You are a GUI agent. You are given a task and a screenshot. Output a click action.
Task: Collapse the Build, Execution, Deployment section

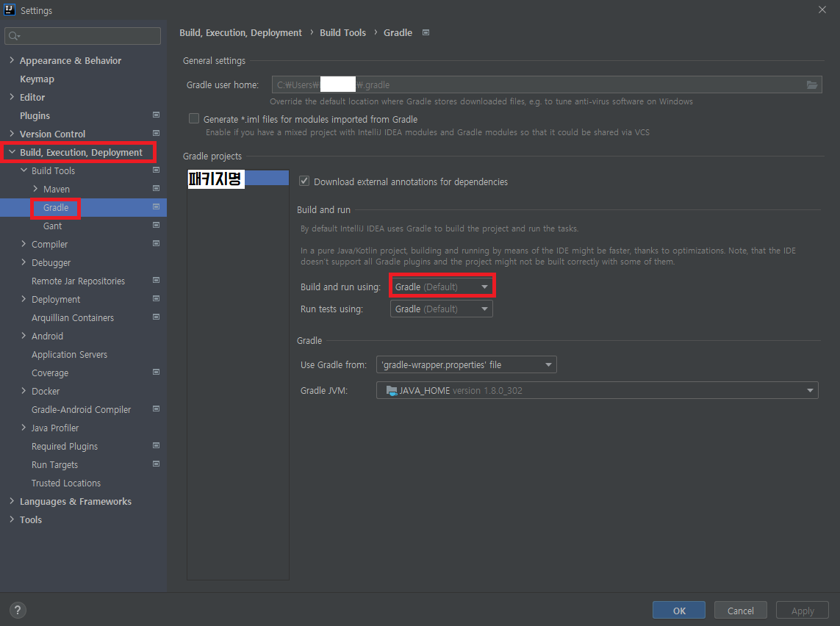[x=12, y=152]
